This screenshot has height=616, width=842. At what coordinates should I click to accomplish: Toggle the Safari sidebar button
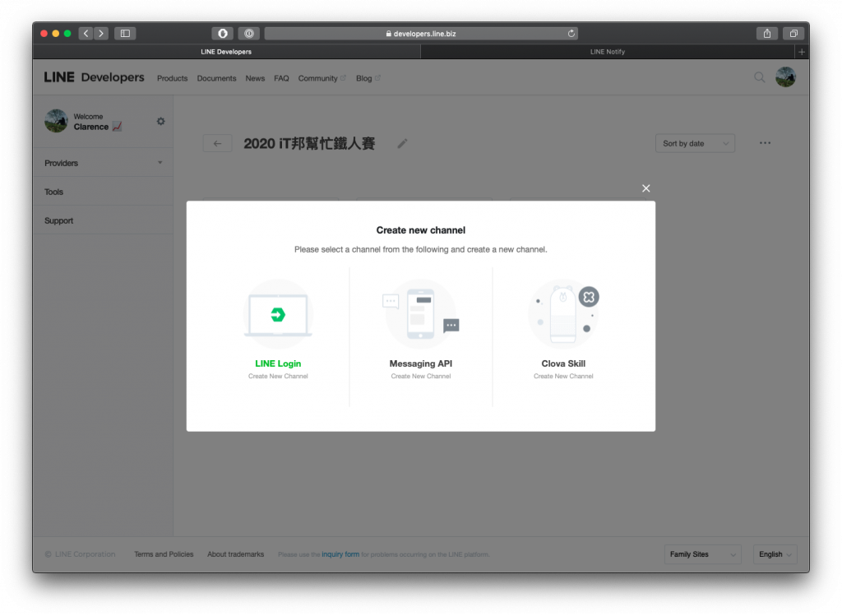(125, 33)
